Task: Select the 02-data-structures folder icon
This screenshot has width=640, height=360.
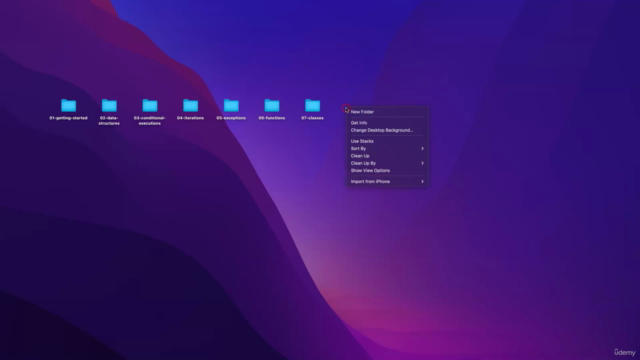Action: pyautogui.click(x=109, y=105)
